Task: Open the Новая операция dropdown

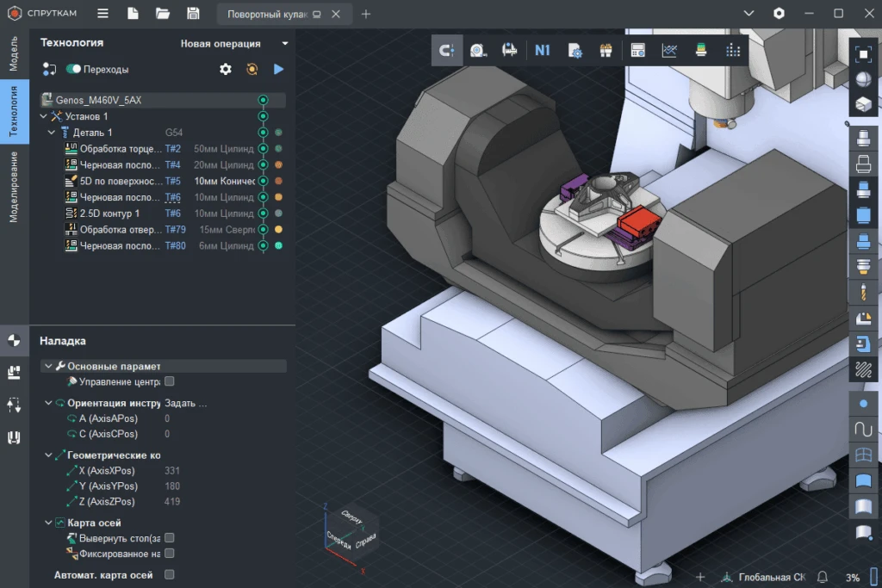Action: click(x=233, y=43)
